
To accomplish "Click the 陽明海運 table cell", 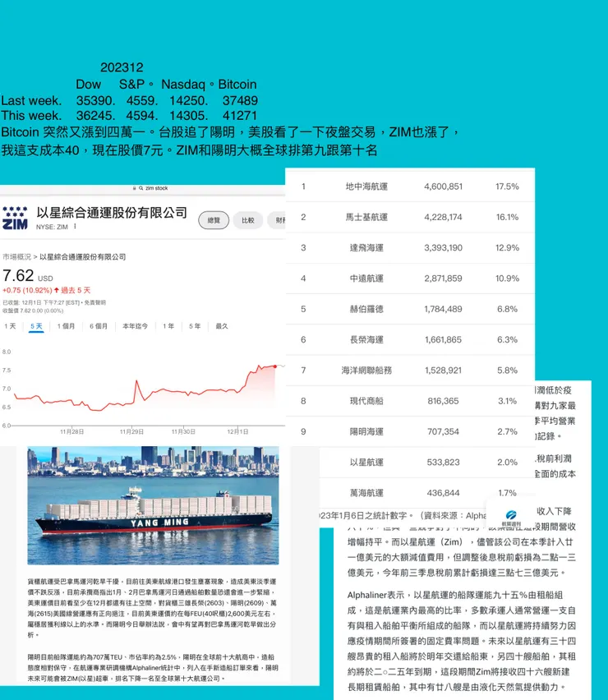I will point(366,431).
